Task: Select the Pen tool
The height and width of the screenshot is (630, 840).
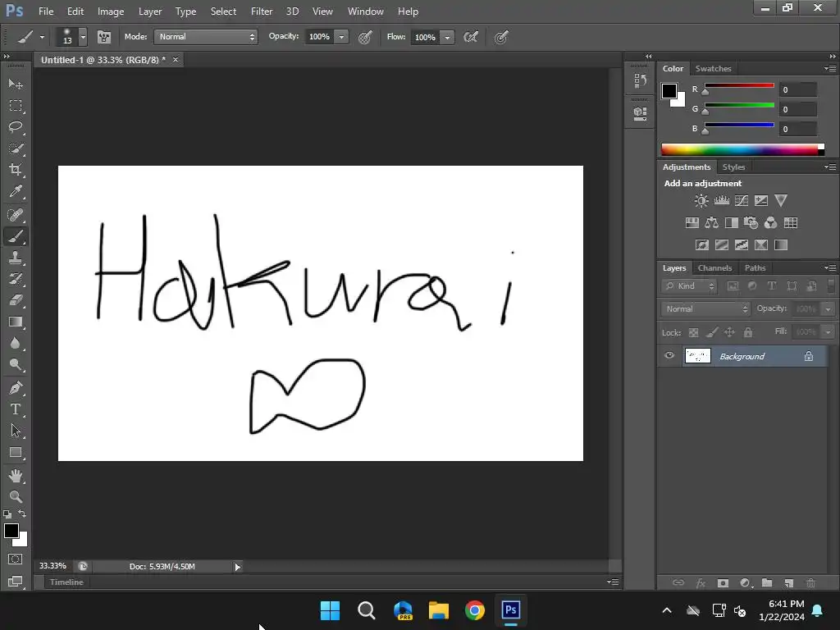Action: click(x=16, y=388)
